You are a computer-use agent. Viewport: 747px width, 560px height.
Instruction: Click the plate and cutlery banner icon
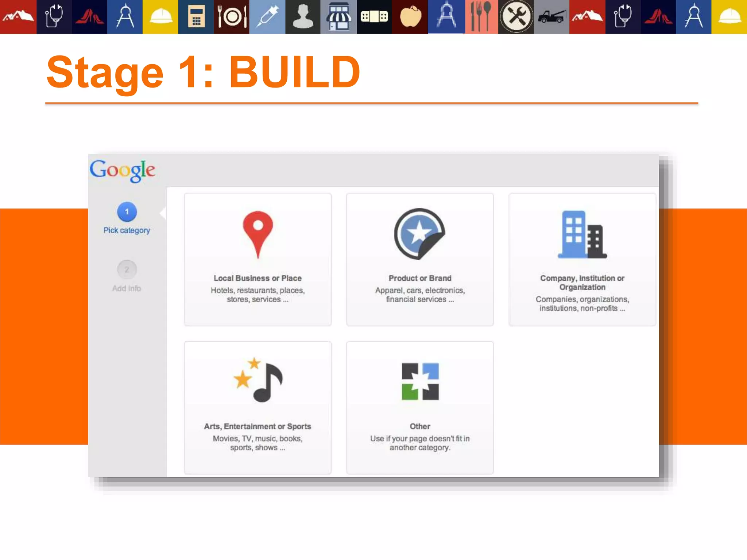232,17
